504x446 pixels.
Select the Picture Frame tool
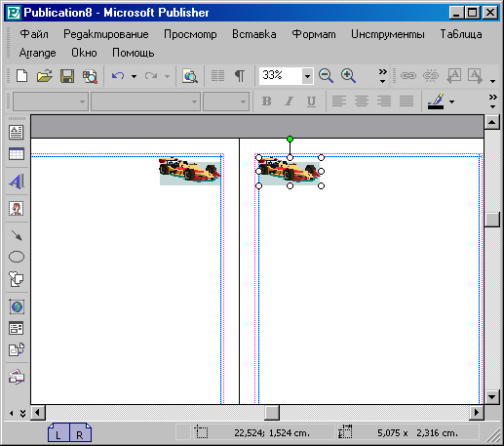pyautogui.click(x=17, y=209)
